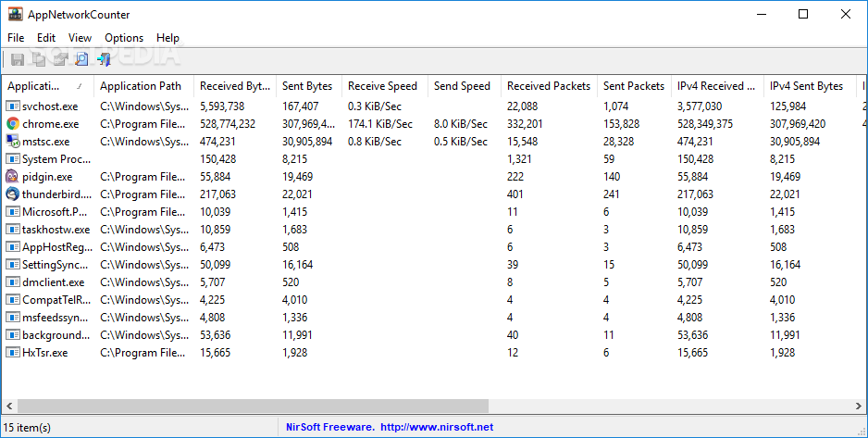Click the horizontal scrollbar left arrow
This screenshot has width=868, height=438.
[x=9, y=406]
